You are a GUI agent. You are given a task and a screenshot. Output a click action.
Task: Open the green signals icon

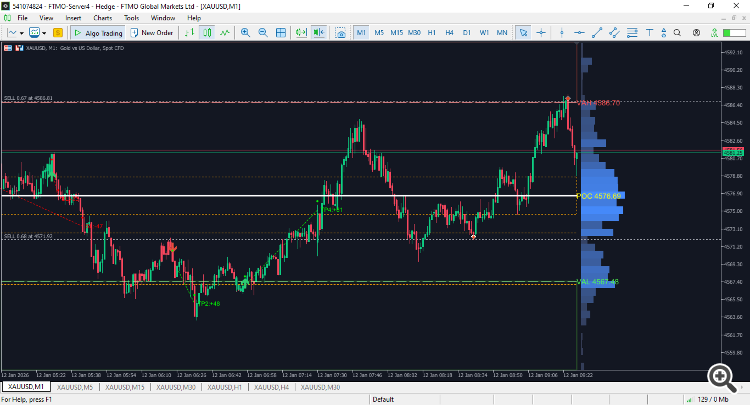tap(714, 33)
